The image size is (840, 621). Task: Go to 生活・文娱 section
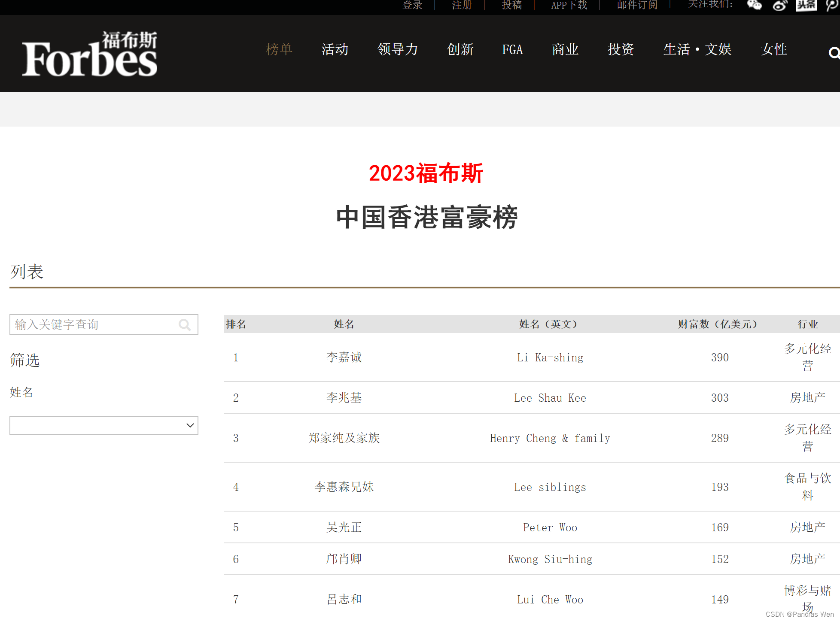697,49
